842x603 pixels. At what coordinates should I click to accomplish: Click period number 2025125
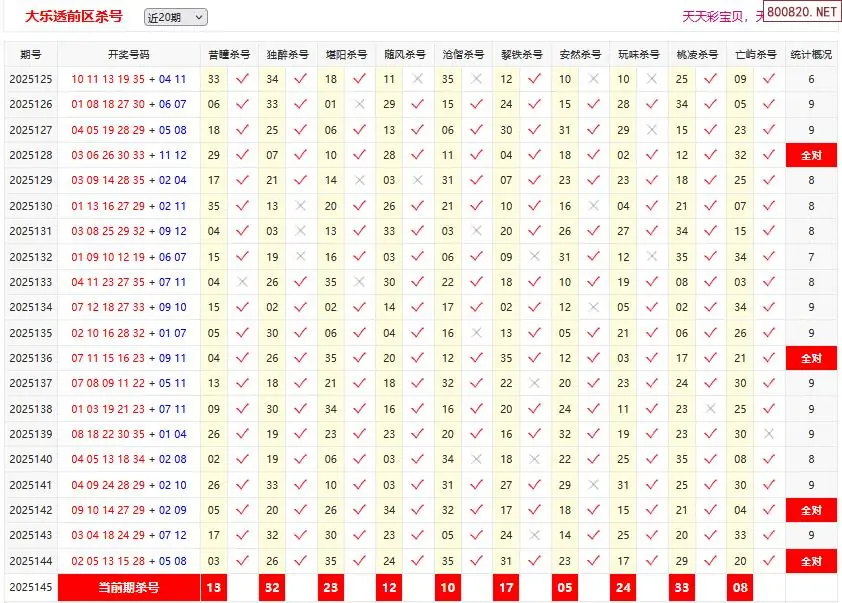tap(31, 79)
